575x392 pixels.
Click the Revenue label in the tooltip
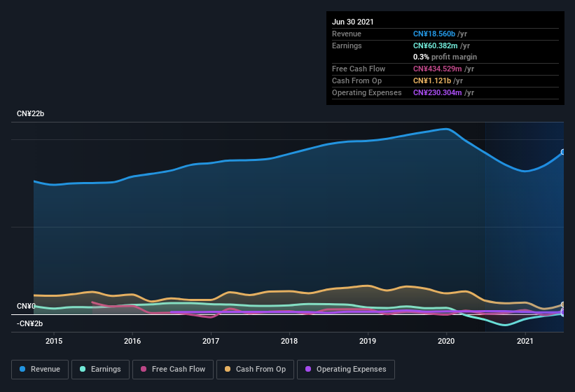[x=347, y=34]
